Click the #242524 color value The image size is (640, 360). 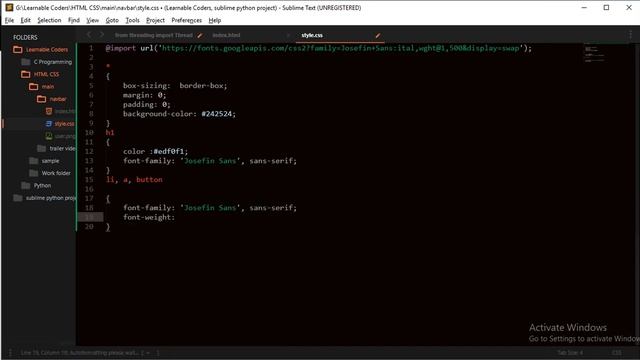coord(217,114)
